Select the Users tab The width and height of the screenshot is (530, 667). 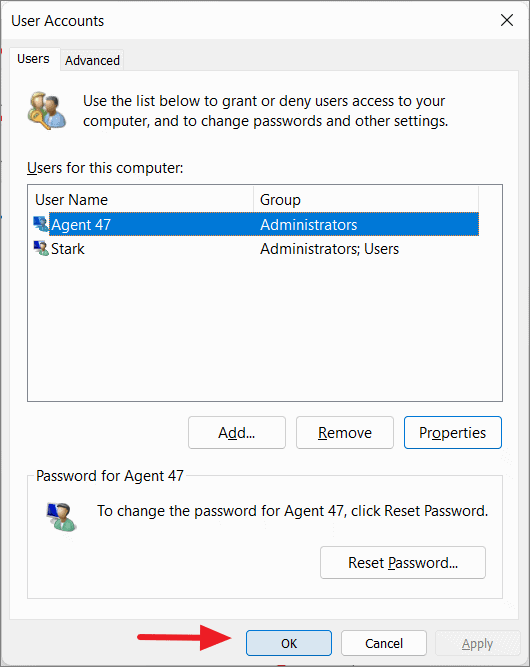point(34,59)
